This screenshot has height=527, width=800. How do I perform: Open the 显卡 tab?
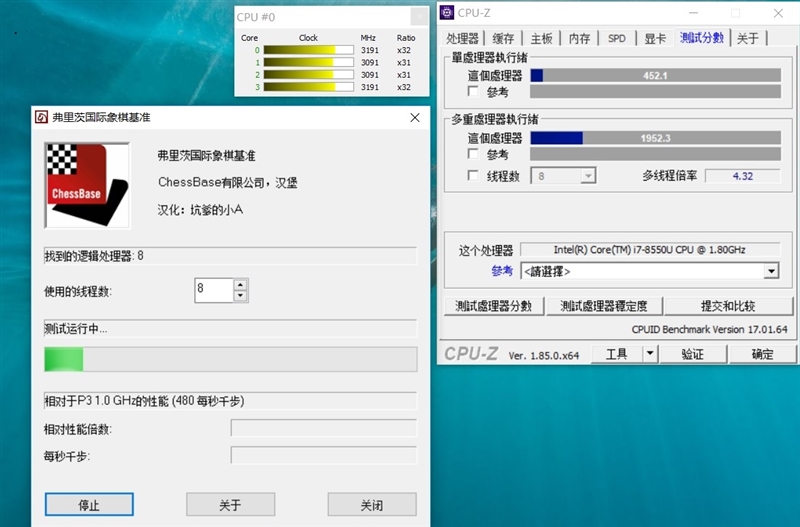point(655,38)
